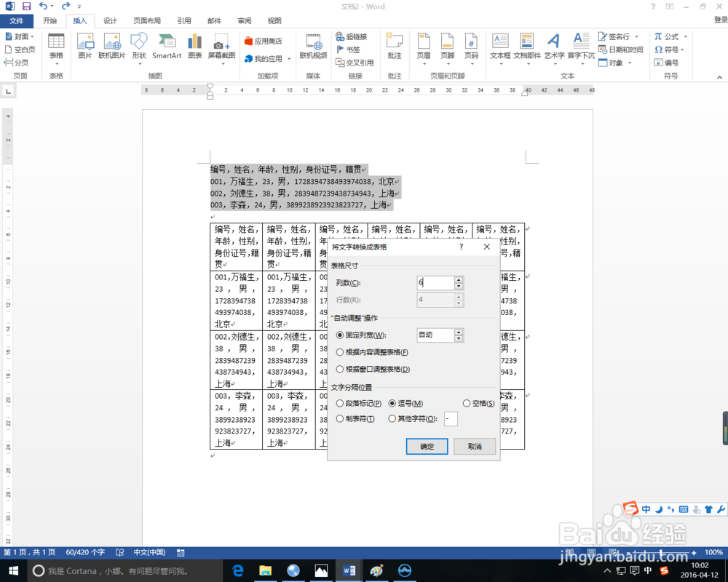The height and width of the screenshot is (582, 728).
Task: Open the 文件 file tab
Action: [17, 21]
